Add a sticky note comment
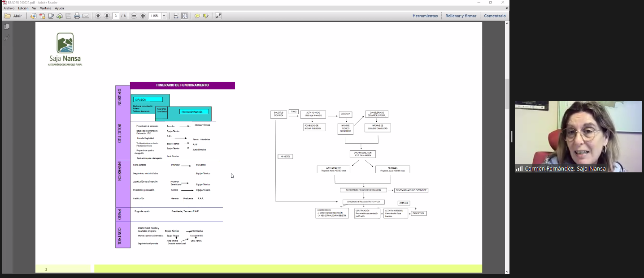The width and height of the screenshot is (644, 278). 197,16
